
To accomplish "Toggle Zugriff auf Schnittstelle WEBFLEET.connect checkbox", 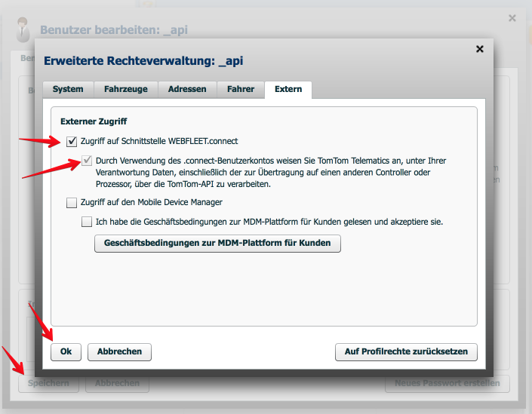I will pos(72,141).
